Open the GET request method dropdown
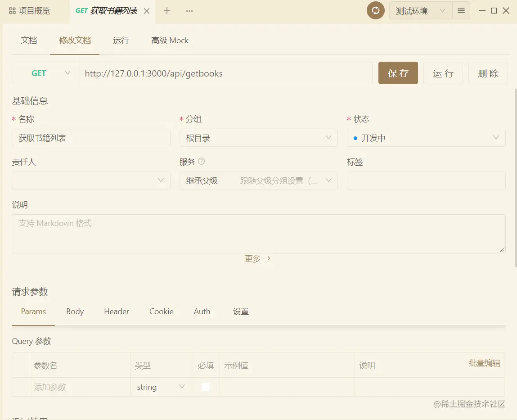The width and height of the screenshot is (517, 420). [x=45, y=73]
